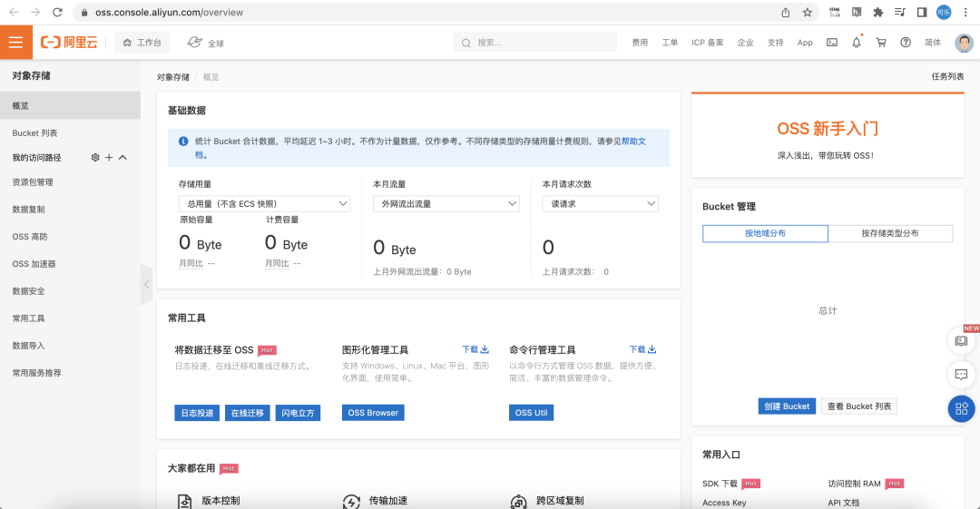Share the page from the address bar
Viewport: 980px width, 509px height.
tap(786, 12)
